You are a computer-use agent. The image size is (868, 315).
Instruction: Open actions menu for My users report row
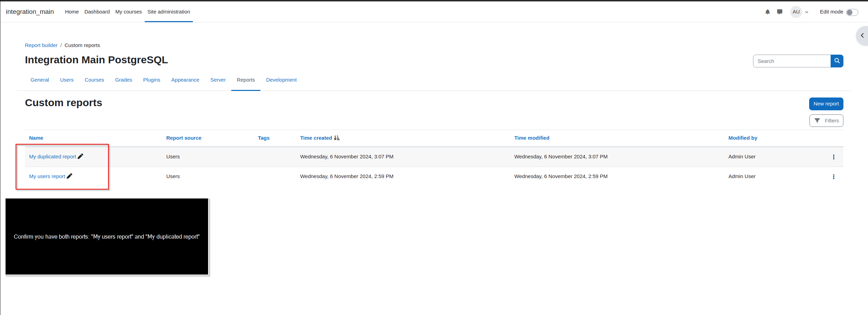pyautogui.click(x=834, y=177)
